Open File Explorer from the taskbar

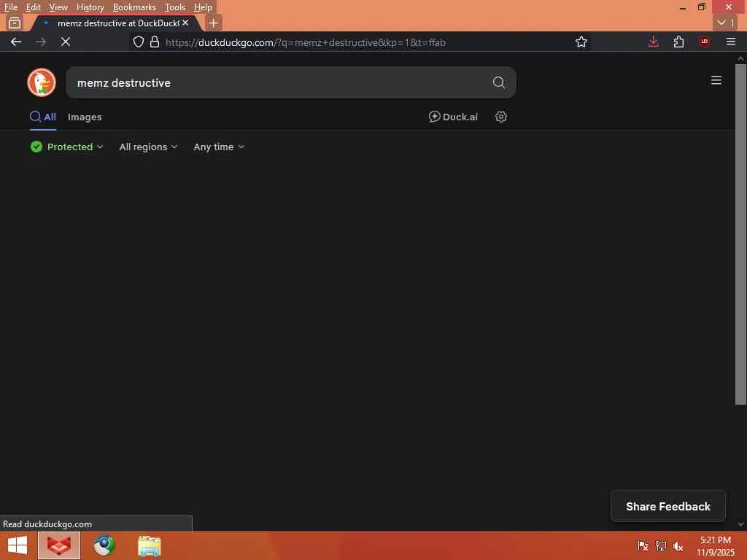coord(149,545)
